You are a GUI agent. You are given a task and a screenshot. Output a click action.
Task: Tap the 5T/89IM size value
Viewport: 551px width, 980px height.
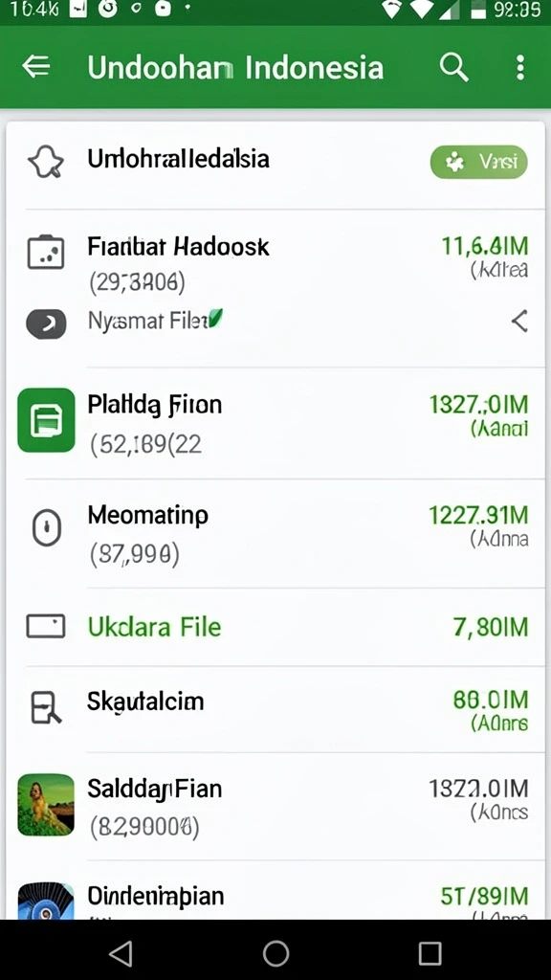pos(484,896)
